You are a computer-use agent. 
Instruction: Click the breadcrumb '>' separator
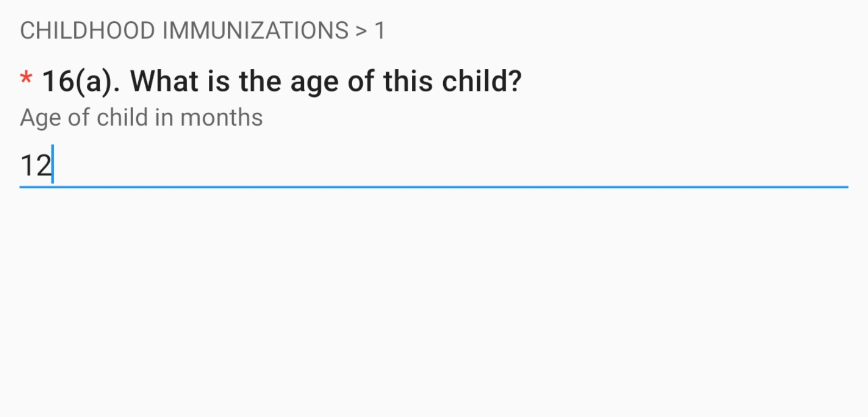point(361,31)
